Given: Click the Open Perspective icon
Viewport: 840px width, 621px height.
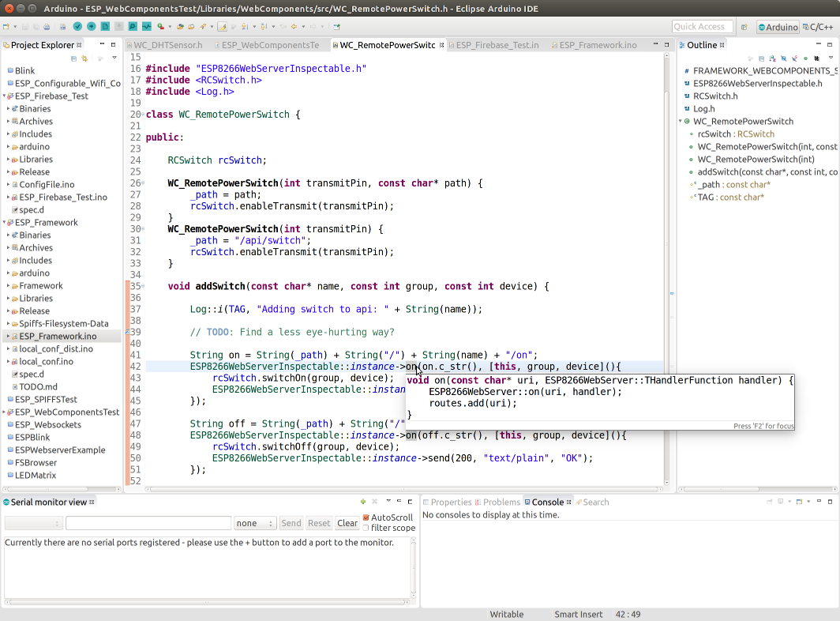Looking at the screenshot, I should [x=744, y=27].
